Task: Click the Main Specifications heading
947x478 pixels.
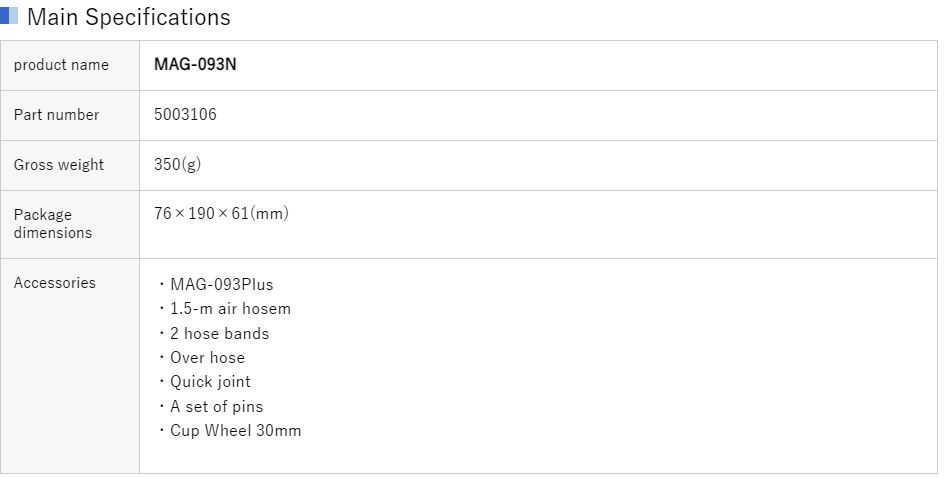Action: pos(128,17)
